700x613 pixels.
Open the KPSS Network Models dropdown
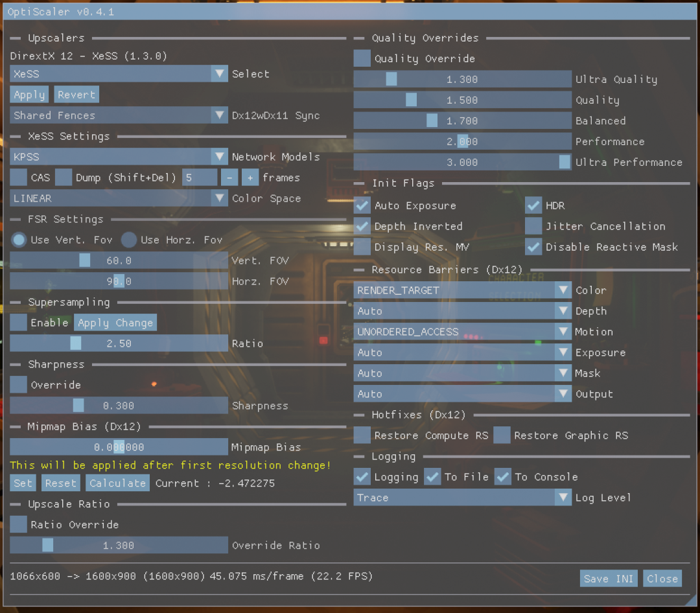click(x=119, y=157)
